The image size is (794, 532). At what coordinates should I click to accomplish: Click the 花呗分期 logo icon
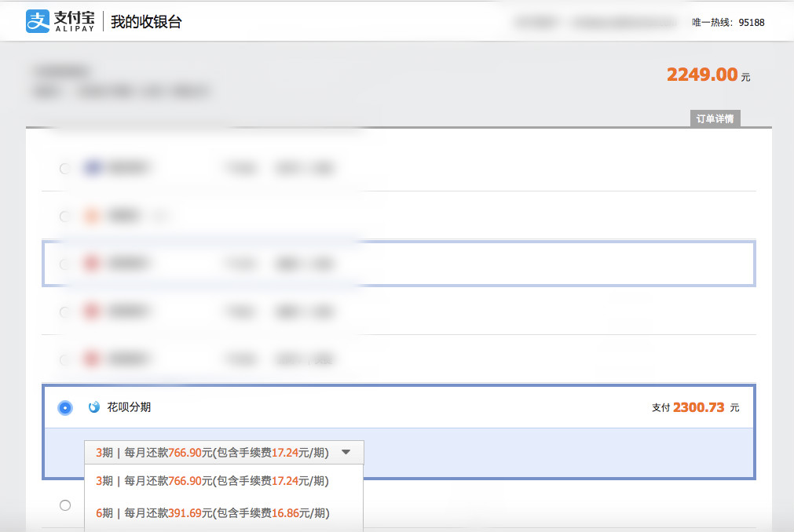pyautogui.click(x=94, y=407)
